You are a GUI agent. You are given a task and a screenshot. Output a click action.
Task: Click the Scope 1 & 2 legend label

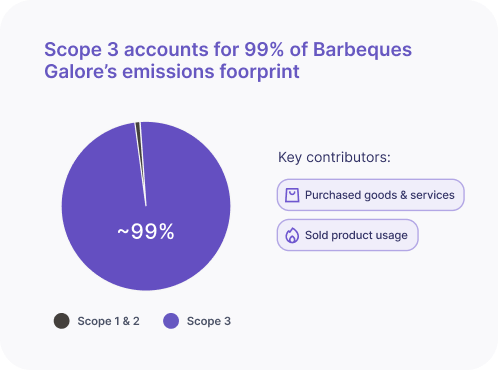point(108,321)
